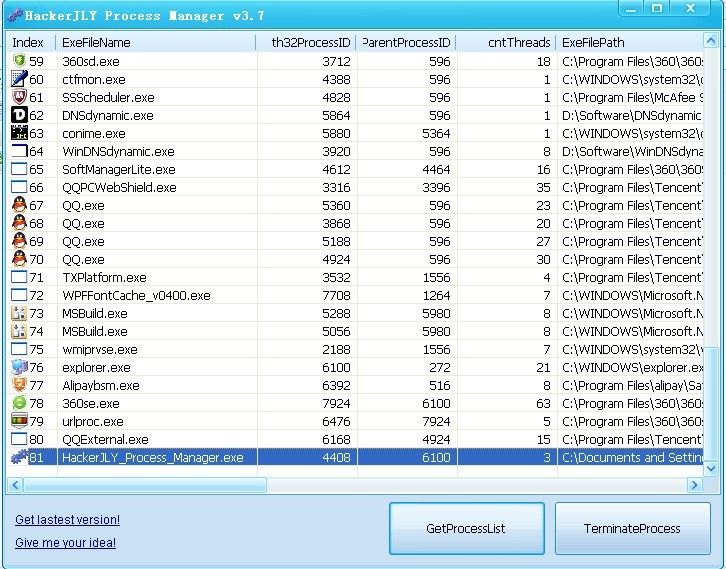Viewport: 726px width, 569px height.
Task: Click the McAfee SSScheduler.exe icon
Action: [18, 97]
